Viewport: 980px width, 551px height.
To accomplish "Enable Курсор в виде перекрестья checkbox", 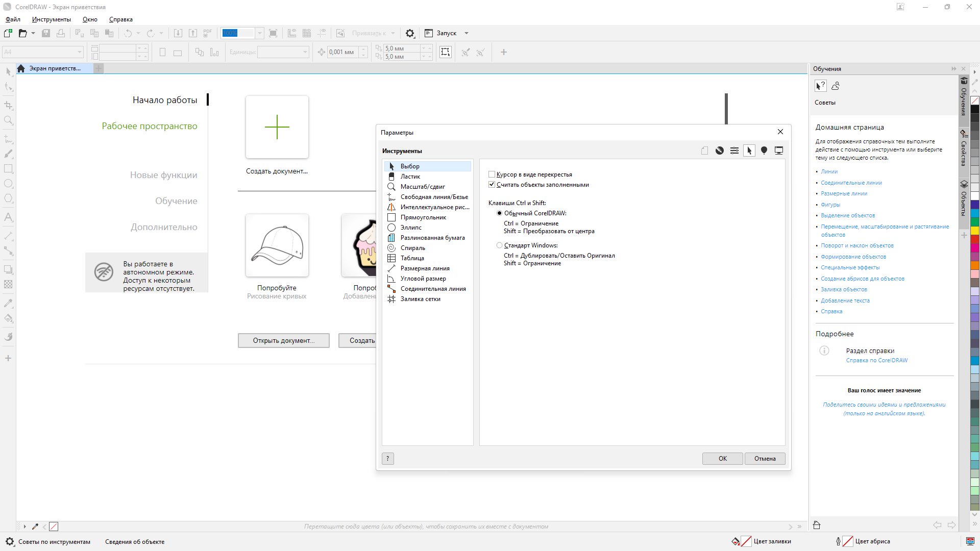I will (492, 174).
